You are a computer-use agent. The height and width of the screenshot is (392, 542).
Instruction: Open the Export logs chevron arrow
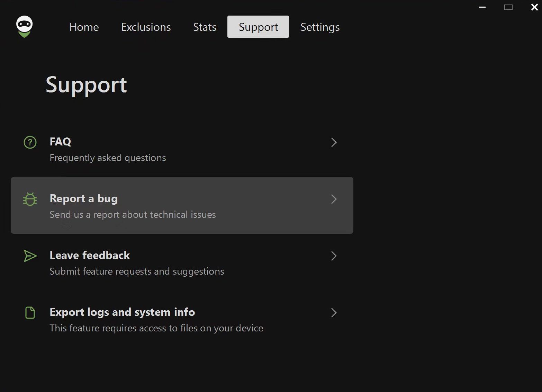coord(334,313)
